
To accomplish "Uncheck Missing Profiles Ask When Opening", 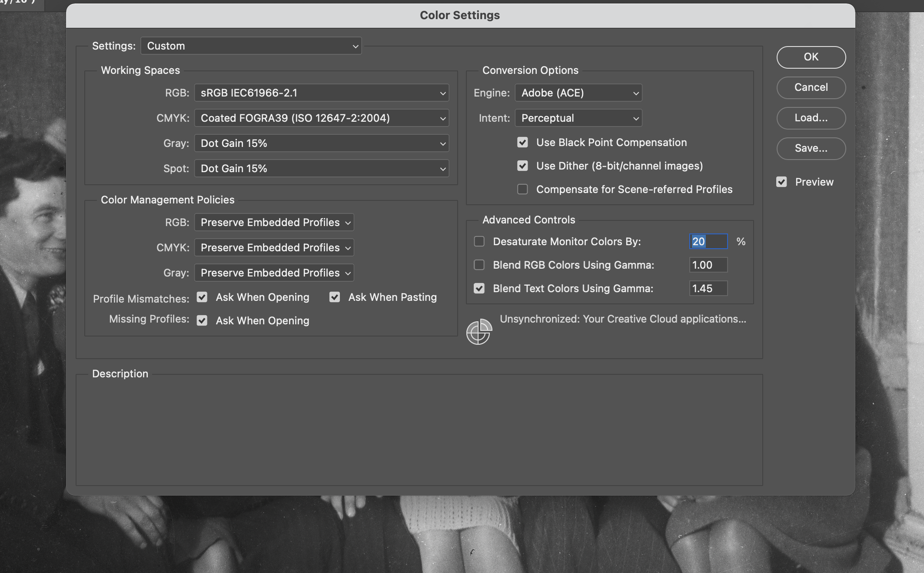I will [x=202, y=321].
